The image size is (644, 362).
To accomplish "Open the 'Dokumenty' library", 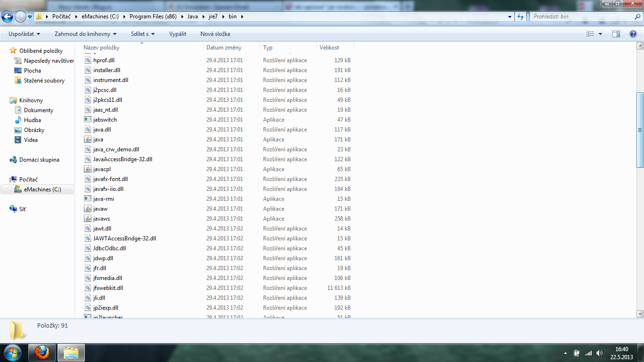I will pos(39,110).
